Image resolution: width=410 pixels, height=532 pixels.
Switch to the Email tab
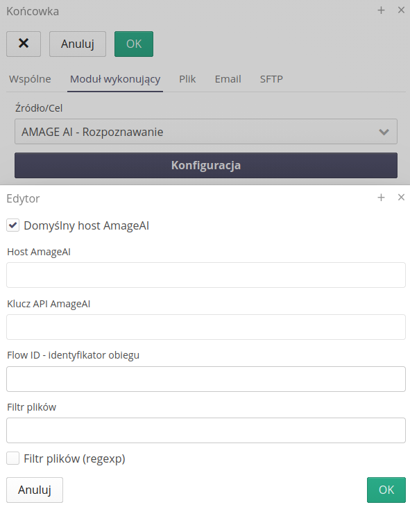228,79
